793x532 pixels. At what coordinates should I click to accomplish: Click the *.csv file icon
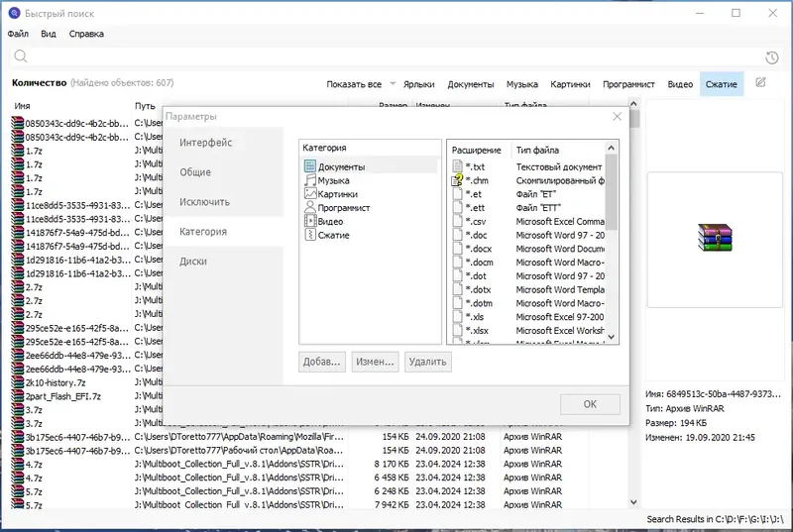(x=457, y=221)
